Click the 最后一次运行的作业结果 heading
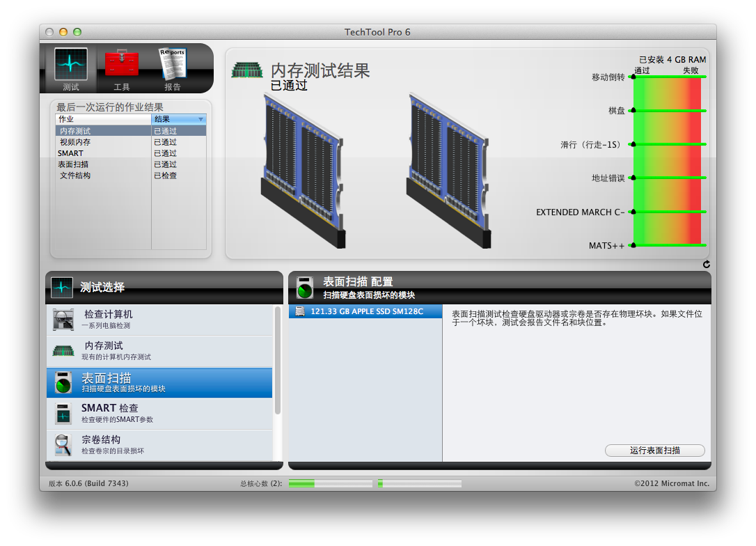The image size is (756, 546). (x=110, y=107)
